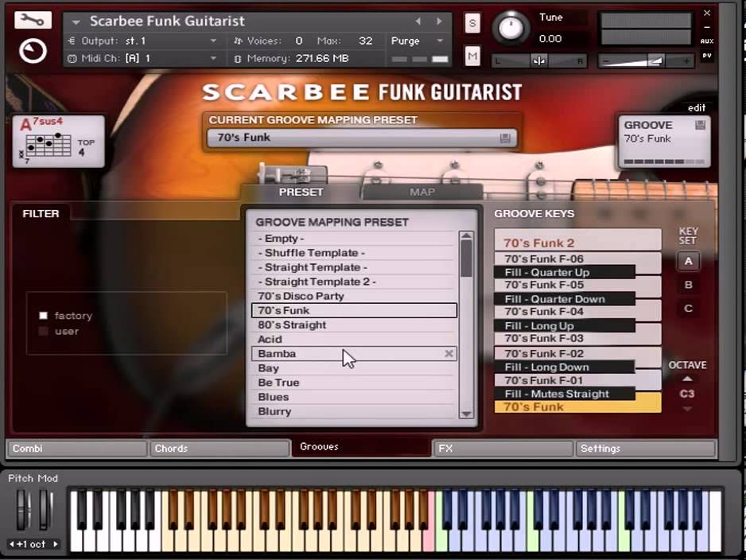Toggle the PV button
The height and width of the screenshot is (560, 746).
[706, 56]
